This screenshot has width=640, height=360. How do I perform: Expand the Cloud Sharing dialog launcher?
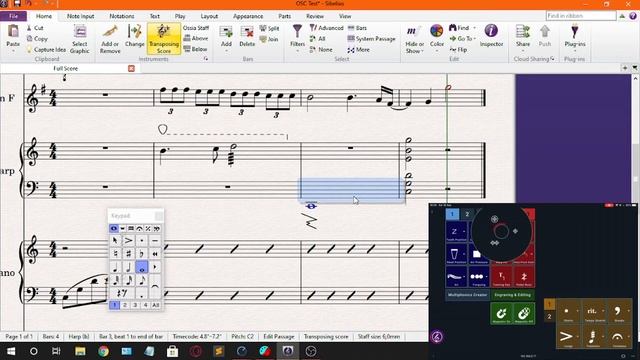(x=553, y=59)
